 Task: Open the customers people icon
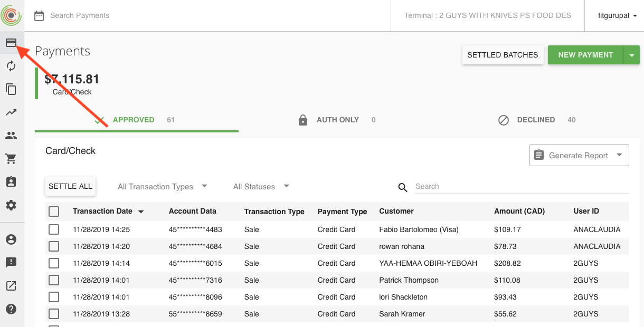tap(11, 136)
